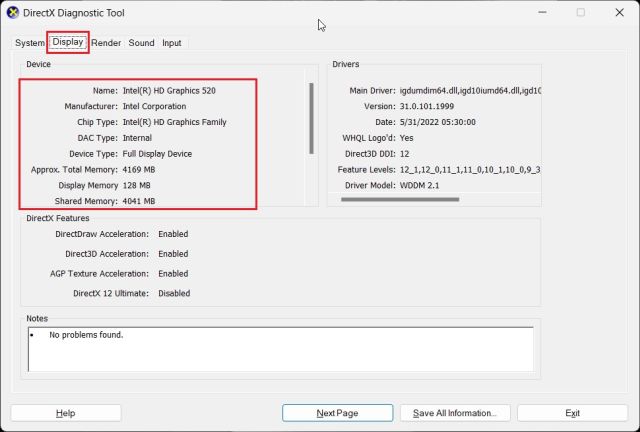Click the DirectDraw Acceleration 'Enabled' status
Viewport: 640px width, 432px height.
173,234
